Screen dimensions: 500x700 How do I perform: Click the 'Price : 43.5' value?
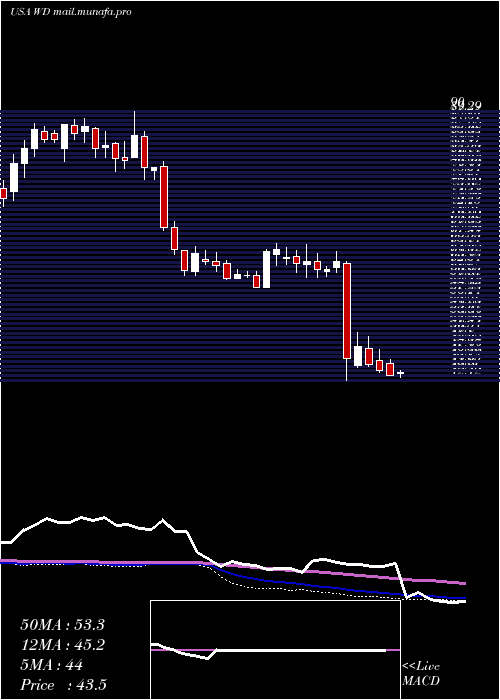click(63, 685)
